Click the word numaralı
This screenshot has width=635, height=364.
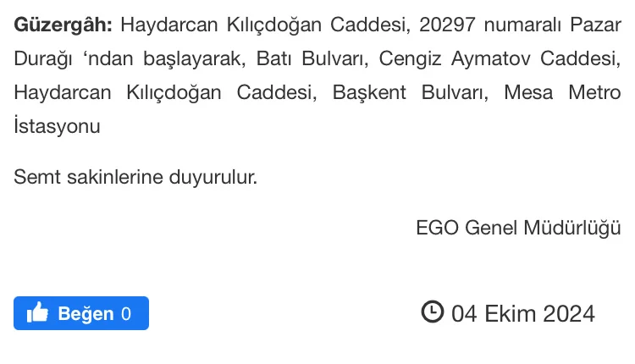[x=524, y=25]
